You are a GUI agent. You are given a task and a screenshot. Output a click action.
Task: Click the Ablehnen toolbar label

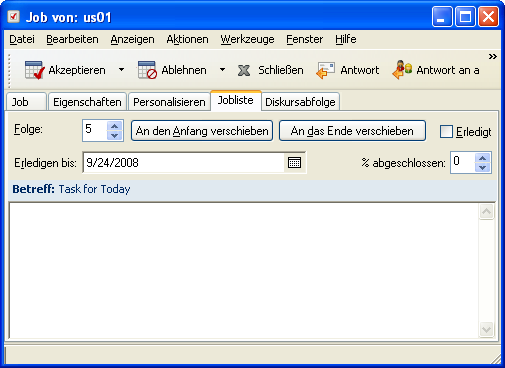184,70
